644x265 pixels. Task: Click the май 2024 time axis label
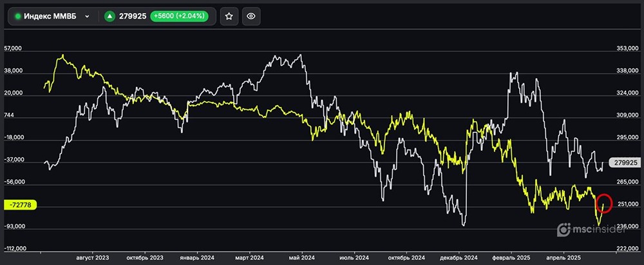pyautogui.click(x=302, y=258)
